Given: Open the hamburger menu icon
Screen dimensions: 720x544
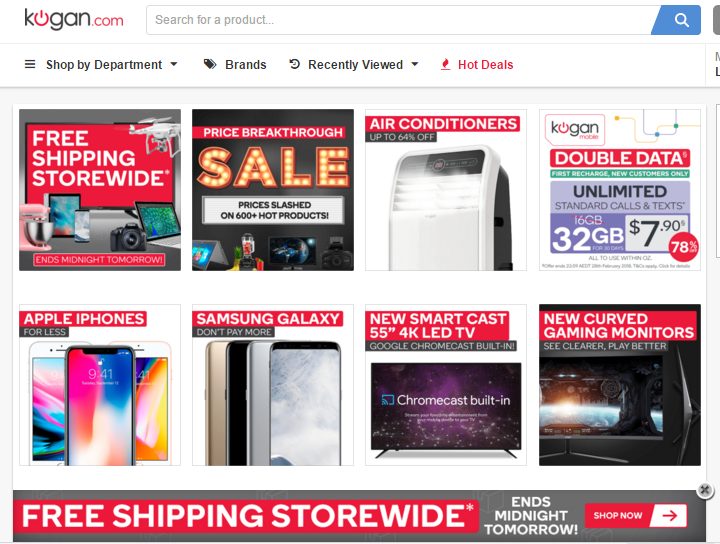Looking at the screenshot, I should 30,64.
